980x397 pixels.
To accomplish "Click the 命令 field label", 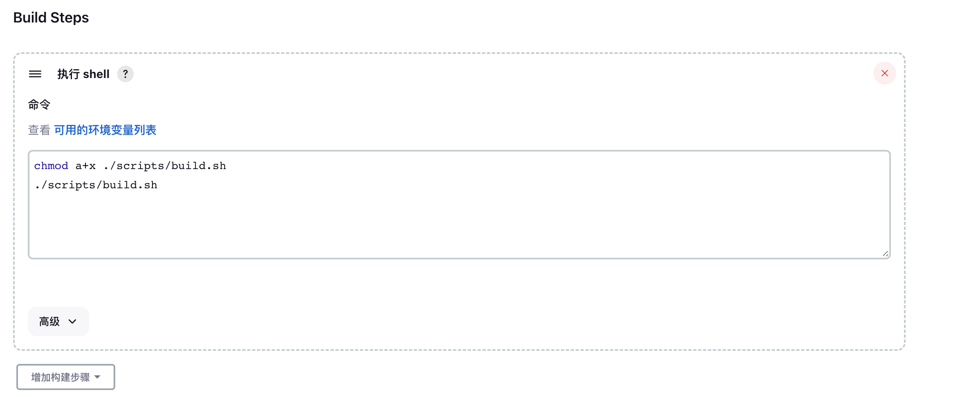I will [39, 105].
